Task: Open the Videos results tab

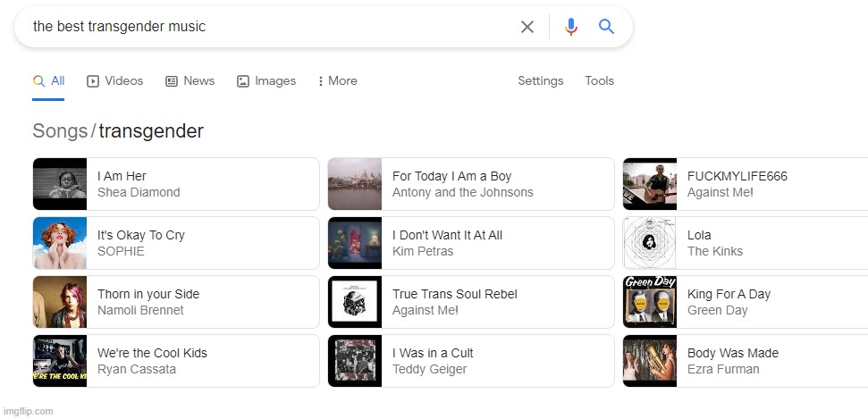Action: point(115,80)
